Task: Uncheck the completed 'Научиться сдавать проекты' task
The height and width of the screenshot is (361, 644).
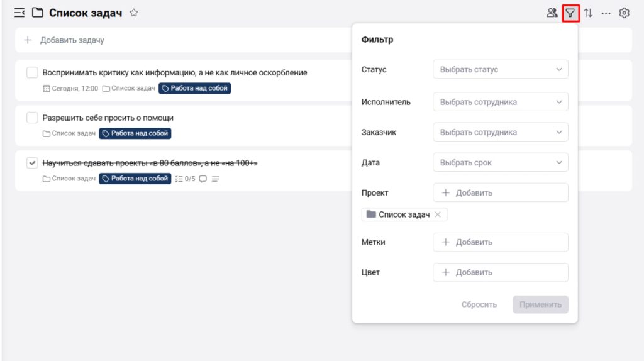Action: tap(32, 163)
